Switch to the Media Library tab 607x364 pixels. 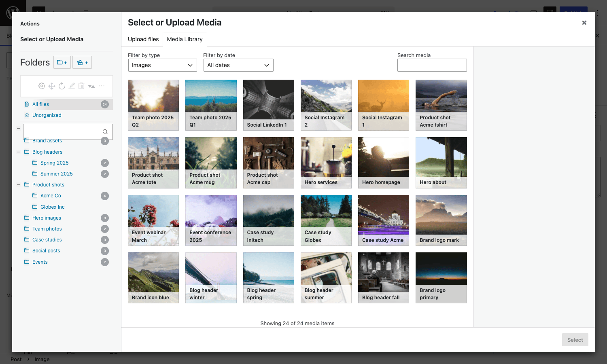[x=185, y=39]
